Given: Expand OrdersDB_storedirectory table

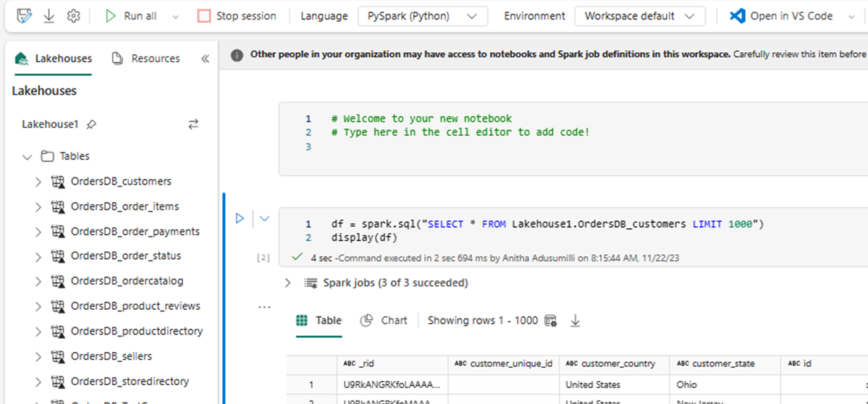Looking at the screenshot, I should (38, 382).
